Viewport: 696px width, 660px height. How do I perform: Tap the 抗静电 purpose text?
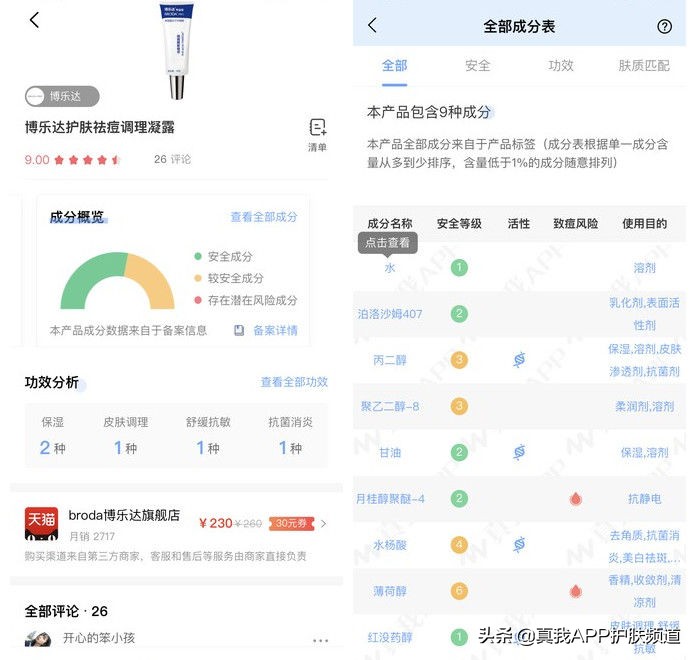click(644, 498)
